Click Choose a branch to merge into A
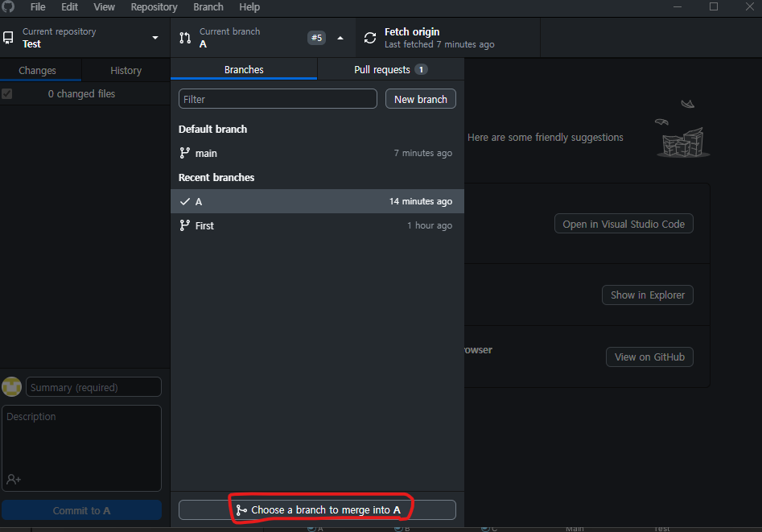Image resolution: width=762 pixels, height=532 pixels. point(317,509)
